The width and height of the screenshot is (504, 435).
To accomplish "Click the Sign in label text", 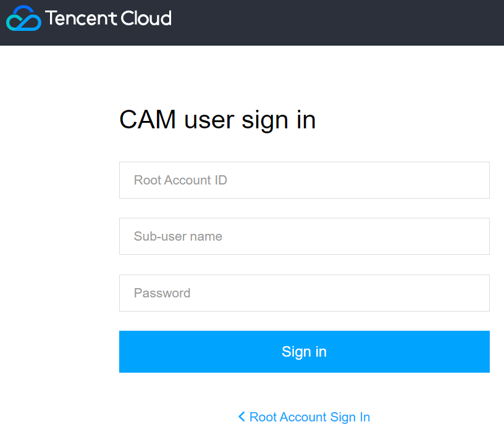I will (304, 352).
